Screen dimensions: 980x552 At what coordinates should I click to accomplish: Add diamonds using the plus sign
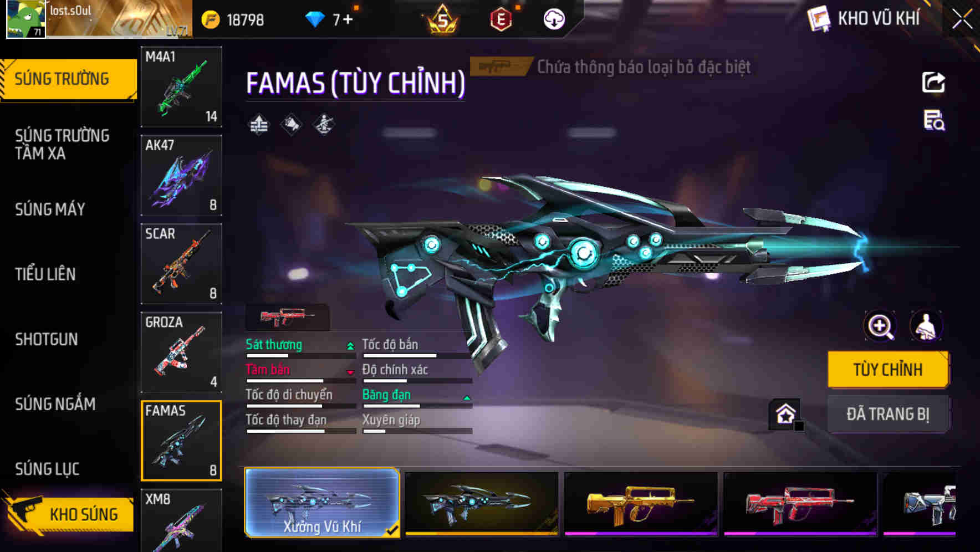tap(348, 20)
